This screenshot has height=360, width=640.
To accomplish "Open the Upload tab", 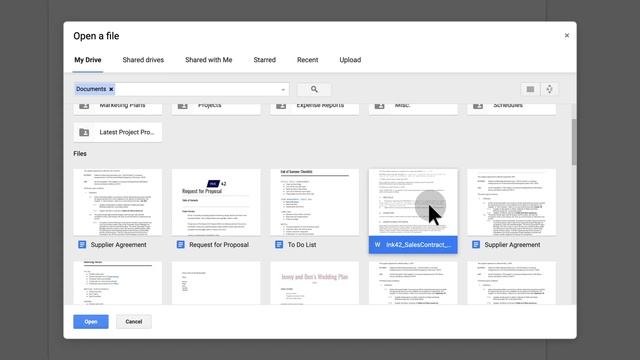I will (350, 60).
